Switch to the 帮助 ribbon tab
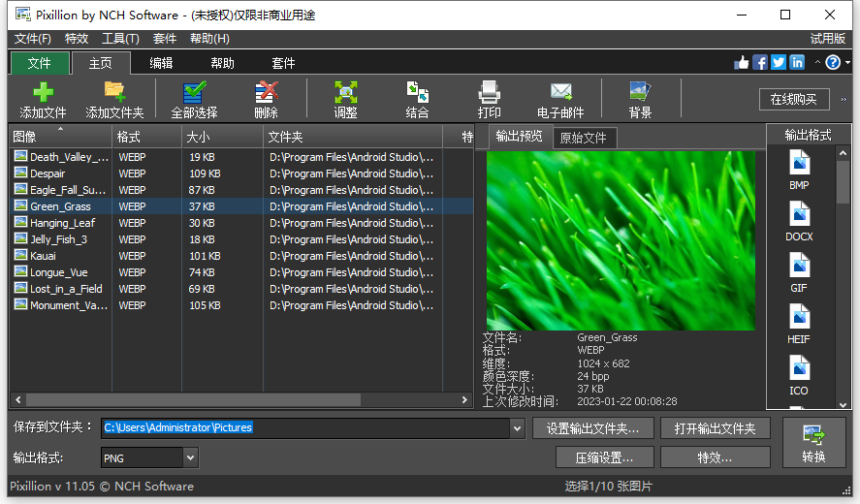Viewport: 860px width, 504px height. [222, 63]
